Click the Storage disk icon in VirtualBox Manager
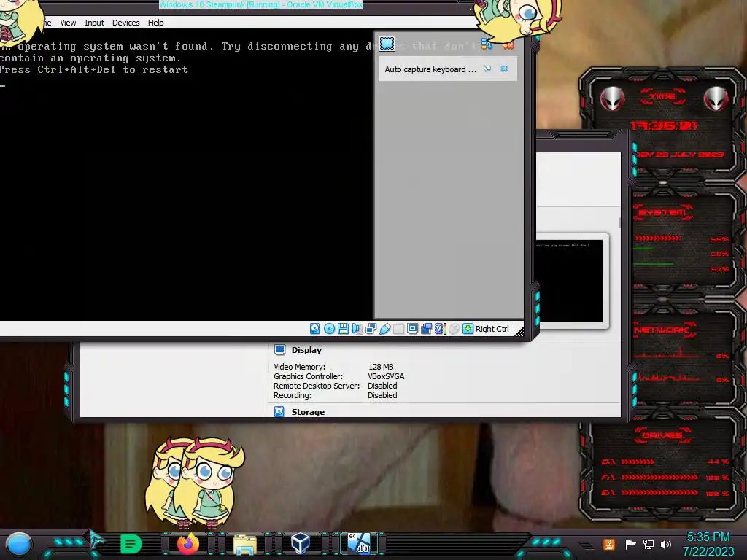This screenshot has width=747, height=560. (279, 411)
